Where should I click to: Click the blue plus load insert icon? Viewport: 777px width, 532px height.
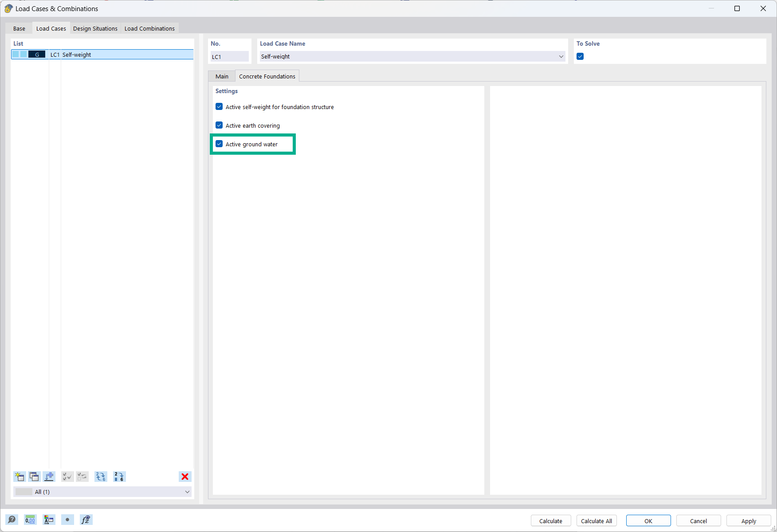[49, 477]
